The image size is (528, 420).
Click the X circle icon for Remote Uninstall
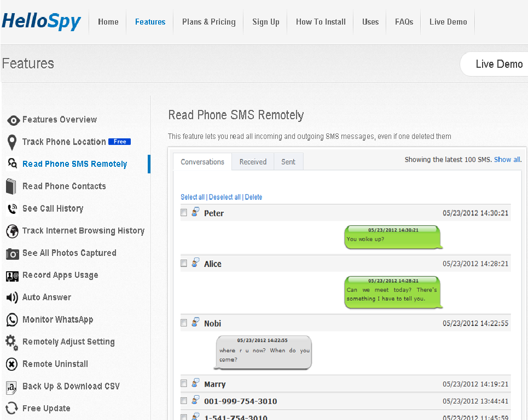(12, 364)
